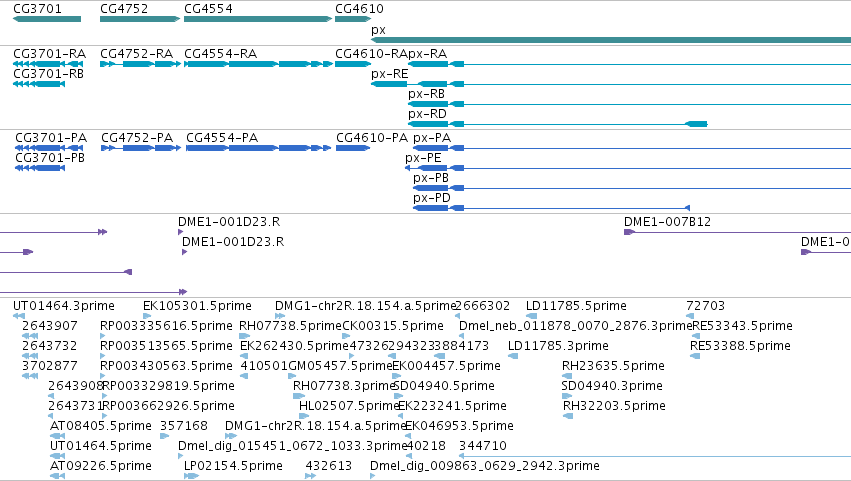Click EST label RP003329819.5prime
851x481 pixels.
(x=168, y=387)
